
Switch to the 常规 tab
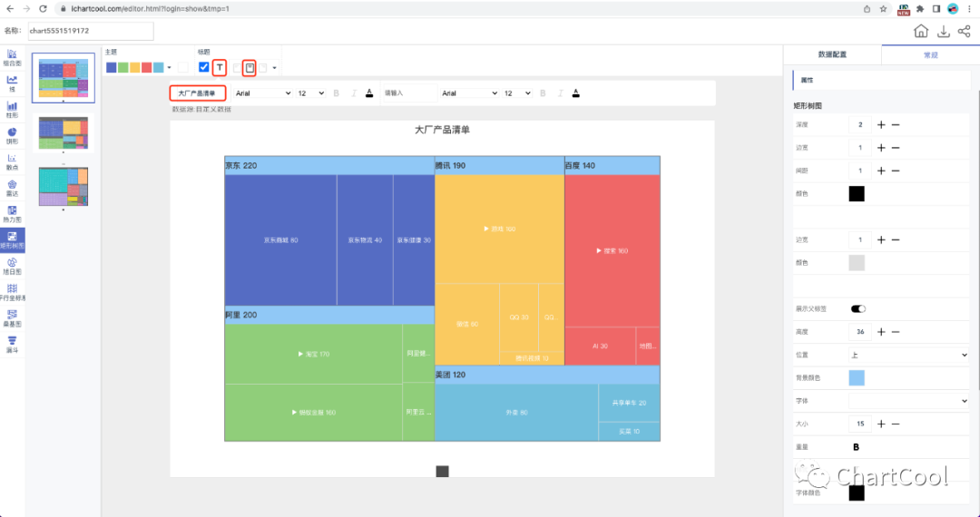coord(931,55)
